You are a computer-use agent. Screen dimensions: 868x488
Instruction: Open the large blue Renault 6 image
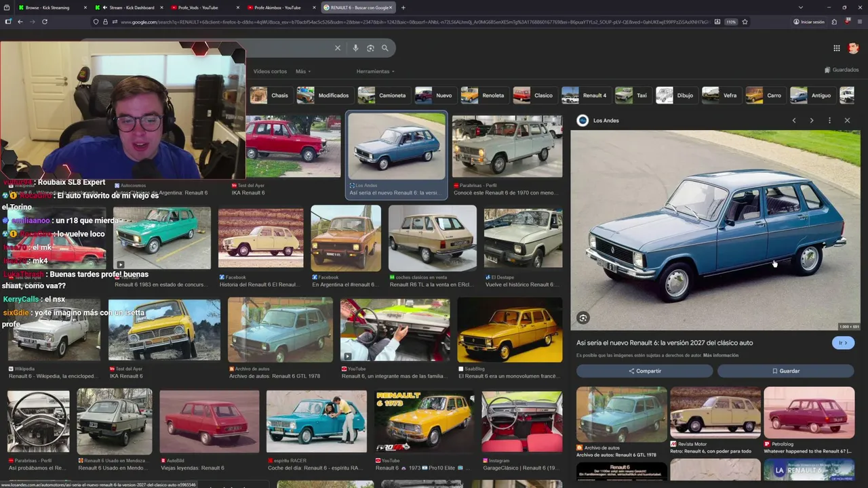[715, 230]
